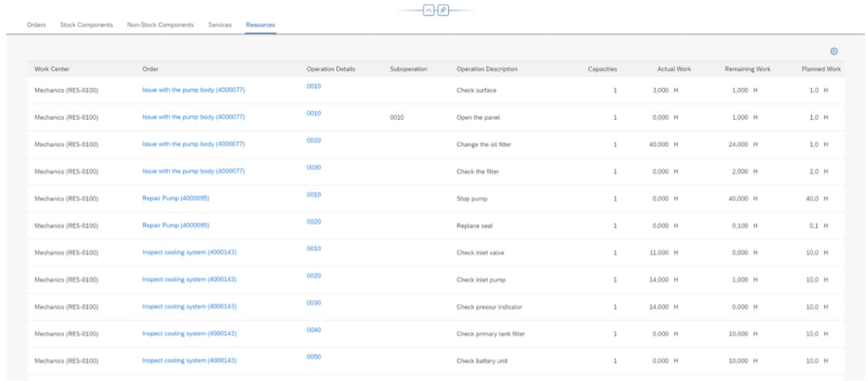Viewport: 868px width, 381px height.
Task: Open operation 0020 for Change the oil filter
Action: click(x=314, y=141)
